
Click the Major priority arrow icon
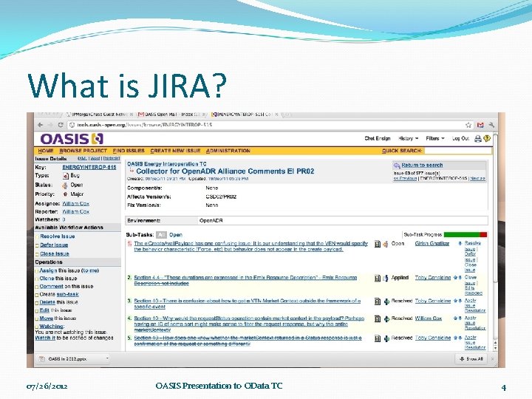[65, 194]
